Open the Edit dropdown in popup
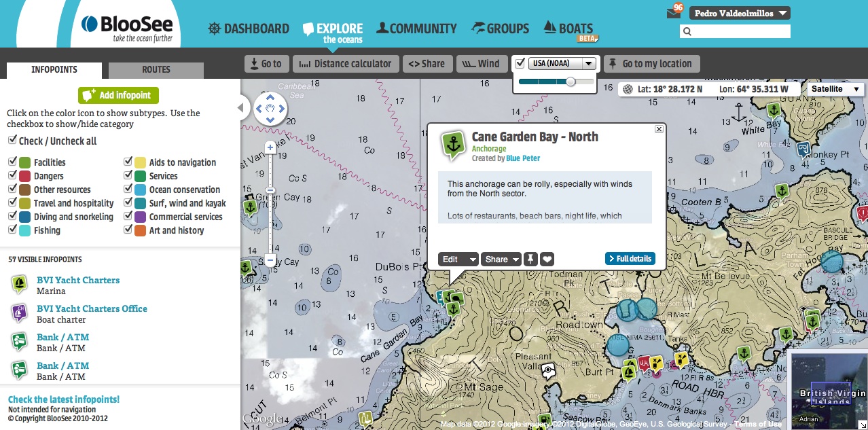Viewport: 868px width, 430px height. coord(458,259)
